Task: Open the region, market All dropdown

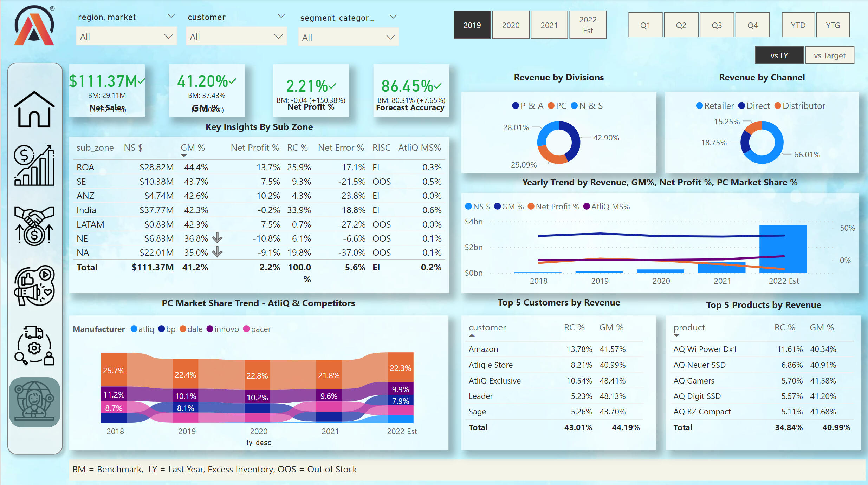Action: pos(126,37)
